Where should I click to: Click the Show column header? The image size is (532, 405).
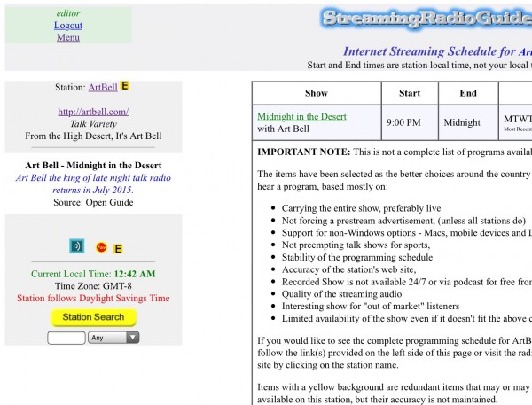317,93
